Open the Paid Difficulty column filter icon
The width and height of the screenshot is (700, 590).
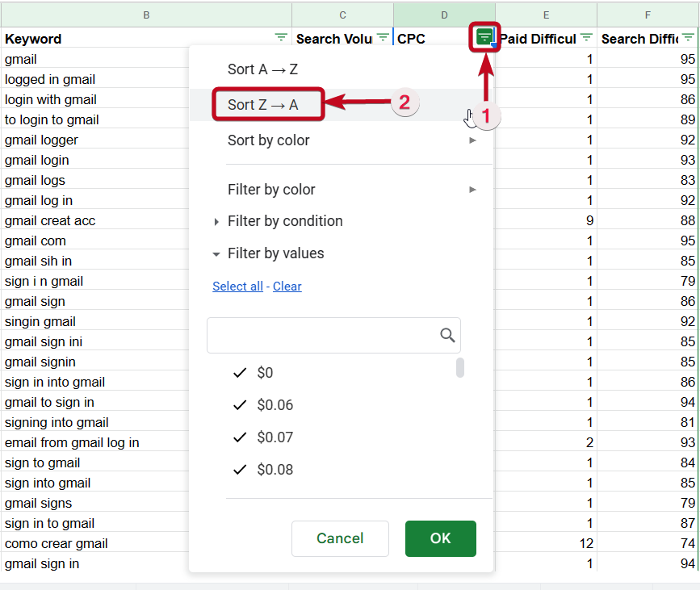tap(586, 38)
